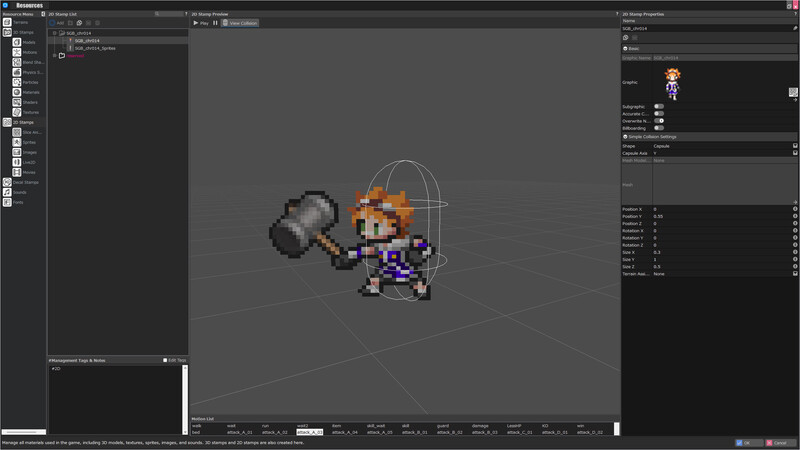This screenshot has height=450, width=800.
Task: Click the new folder icon in stamp list toolbar
Action: click(70, 23)
